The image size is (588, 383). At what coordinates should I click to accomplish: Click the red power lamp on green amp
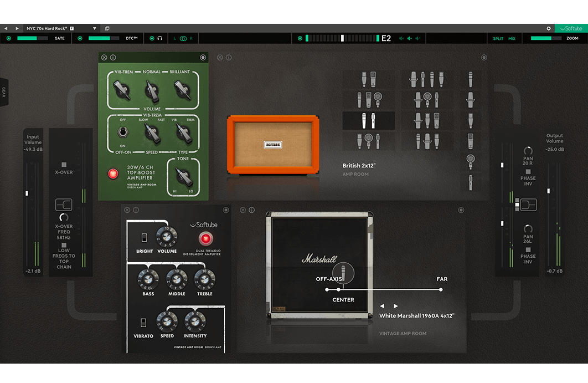pyautogui.click(x=113, y=173)
